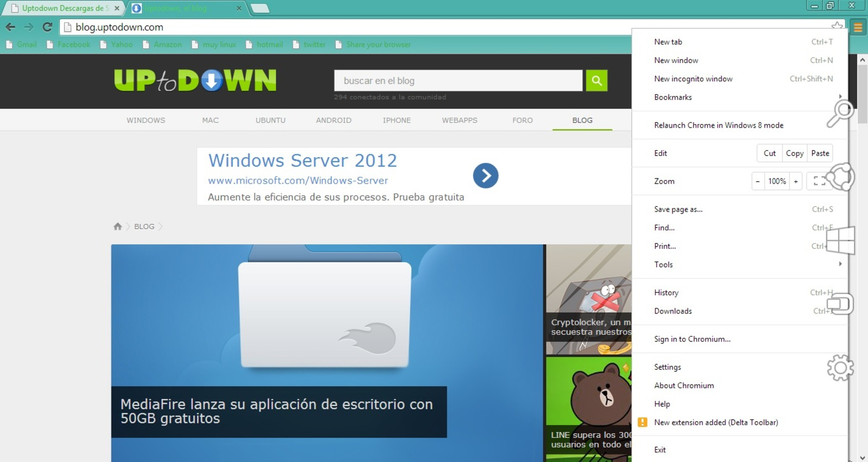
Task: Open the Chrome hamburger menu button
Action: [858, 27]
